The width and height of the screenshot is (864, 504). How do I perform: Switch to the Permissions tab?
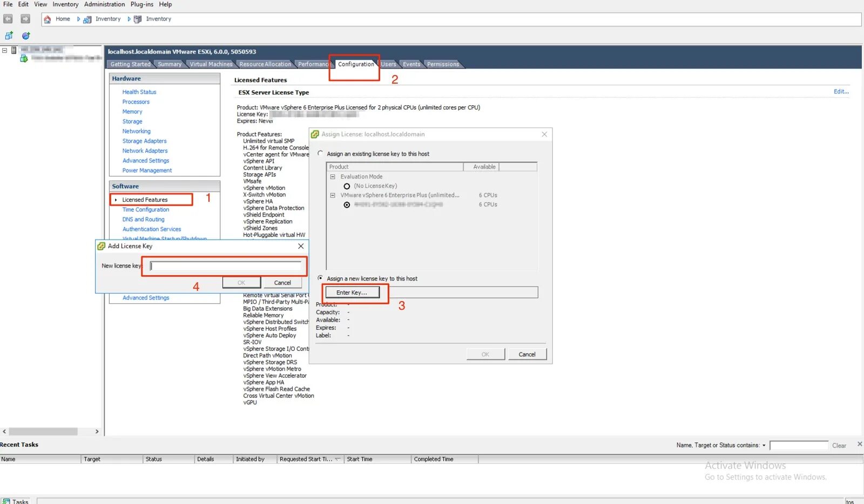coord(443,64)
